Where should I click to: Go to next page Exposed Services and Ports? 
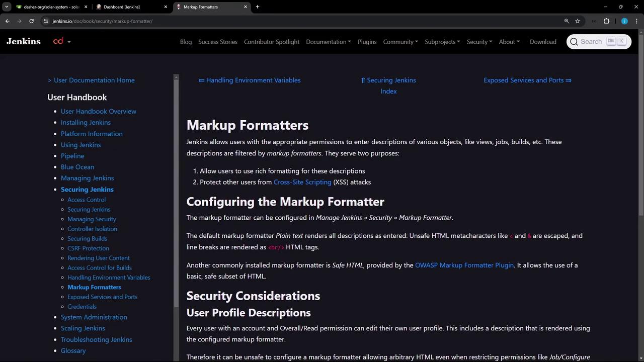(x=527, y=80)
